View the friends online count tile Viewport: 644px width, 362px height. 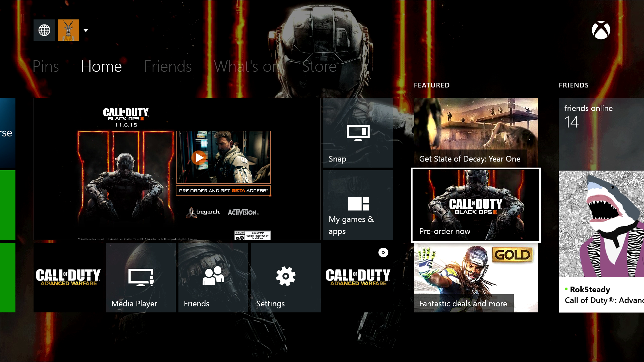tap(601, 133)
